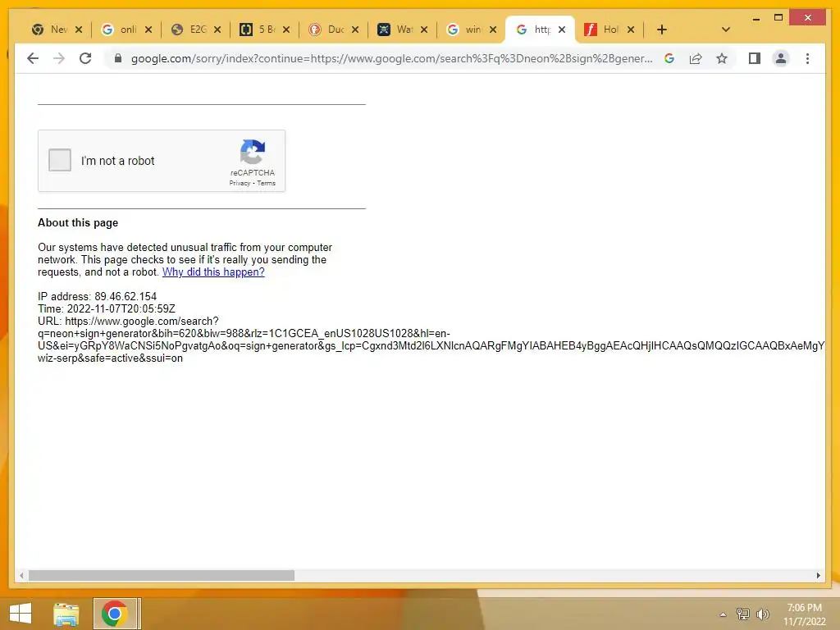Close the 'Duc' tab
This screenshot has width=840, height=630.
coord(355,30)
